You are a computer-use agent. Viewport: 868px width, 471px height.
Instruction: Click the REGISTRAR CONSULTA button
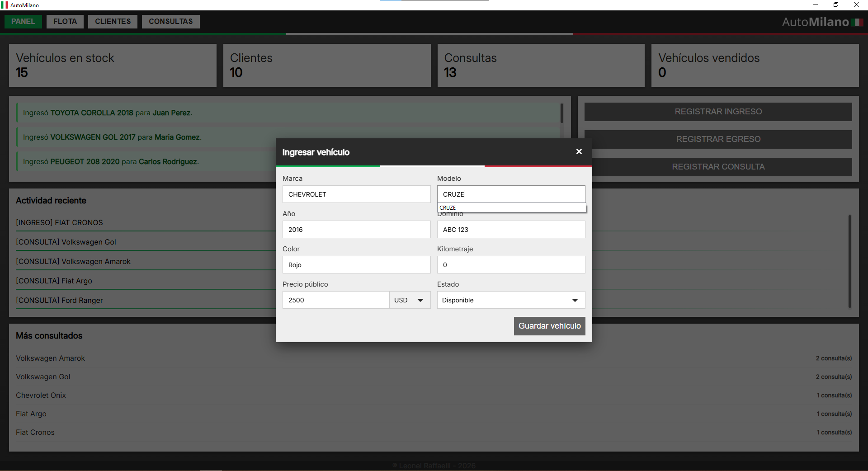coord(718,167)
